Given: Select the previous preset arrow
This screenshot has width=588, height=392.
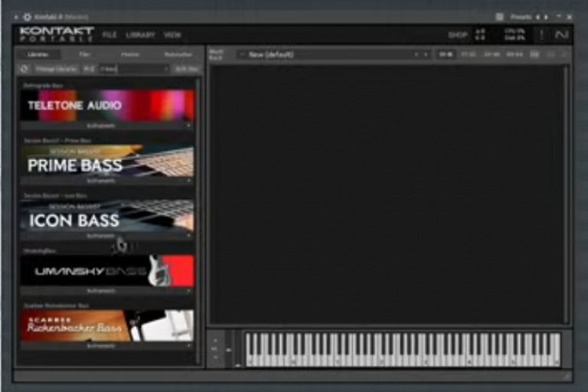Looking at the screenshot, I should [537, 17].
